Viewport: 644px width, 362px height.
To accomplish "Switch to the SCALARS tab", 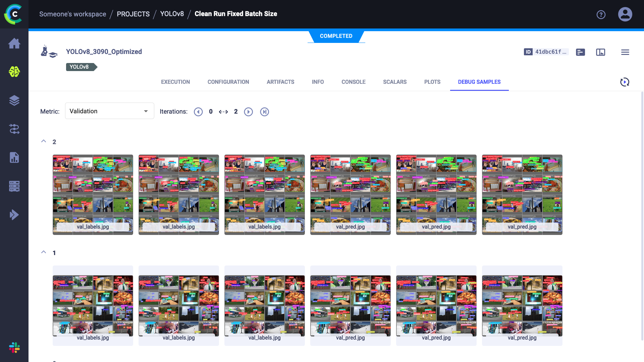I will coord(394,82).
